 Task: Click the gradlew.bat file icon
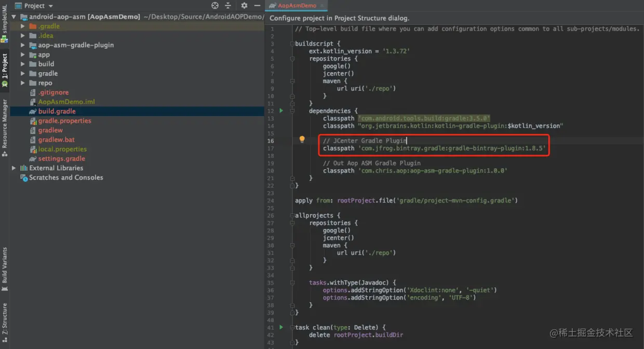pos(33,140)
